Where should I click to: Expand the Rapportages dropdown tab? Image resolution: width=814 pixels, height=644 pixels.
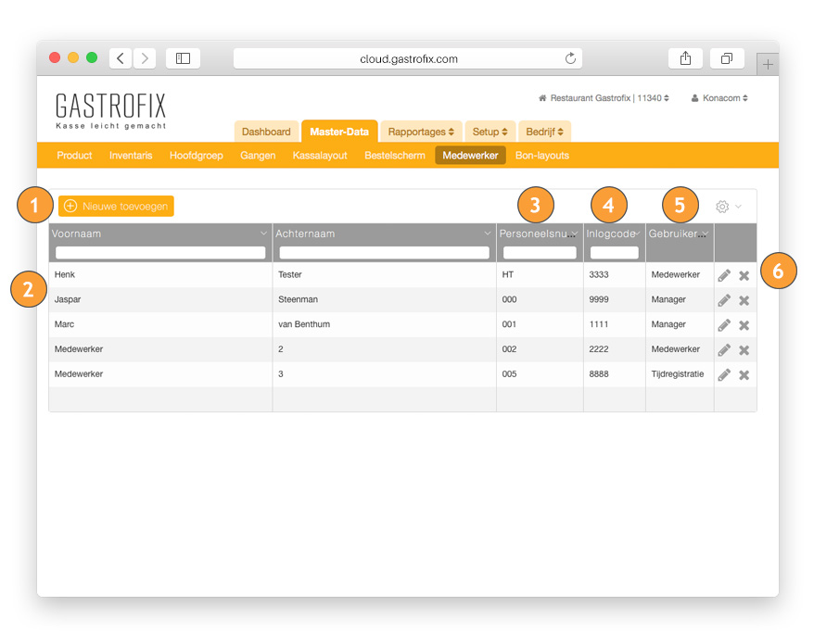pos(420,132)
